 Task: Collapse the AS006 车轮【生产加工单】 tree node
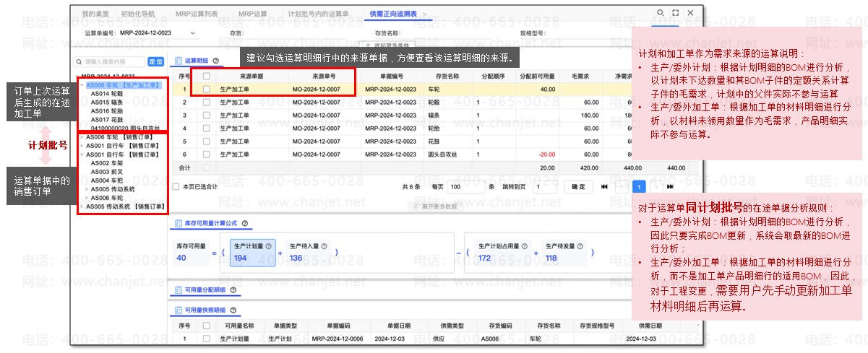(82, 85)
